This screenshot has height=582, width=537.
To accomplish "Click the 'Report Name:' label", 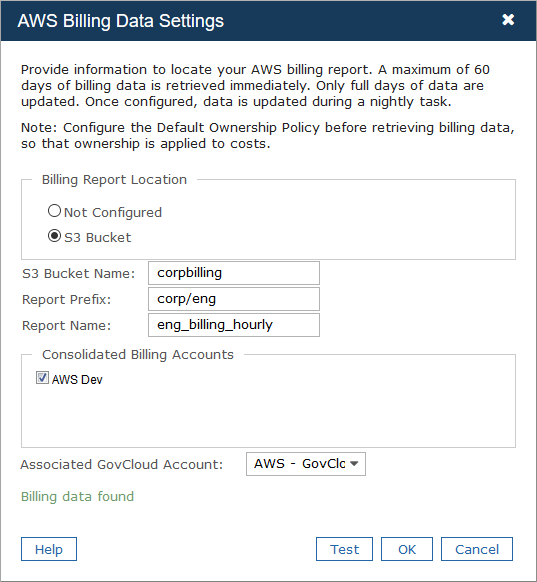I will [66, 326].
